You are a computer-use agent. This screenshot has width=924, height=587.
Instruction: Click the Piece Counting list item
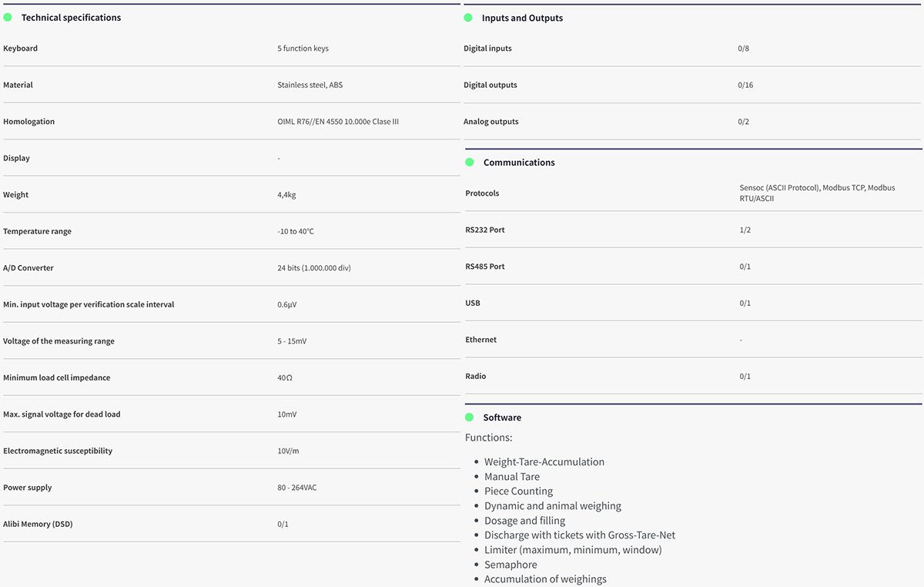[518, 491]
